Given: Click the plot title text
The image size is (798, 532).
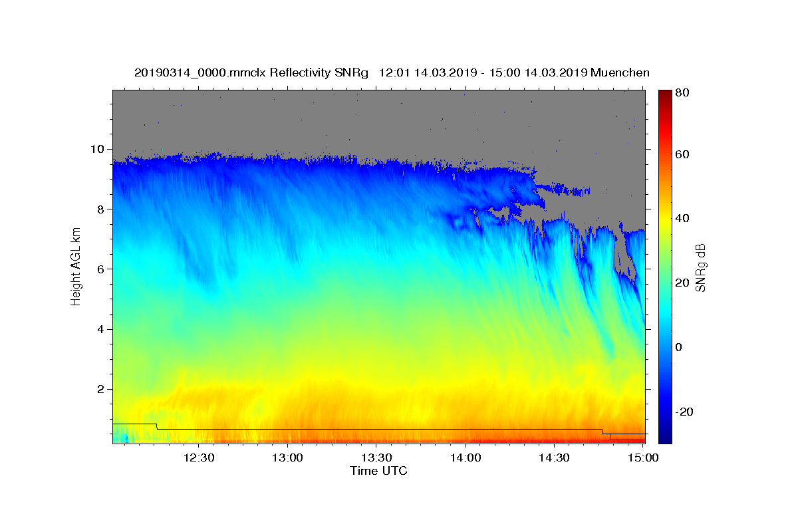Looking at the screenshot, I should point(392,72).
